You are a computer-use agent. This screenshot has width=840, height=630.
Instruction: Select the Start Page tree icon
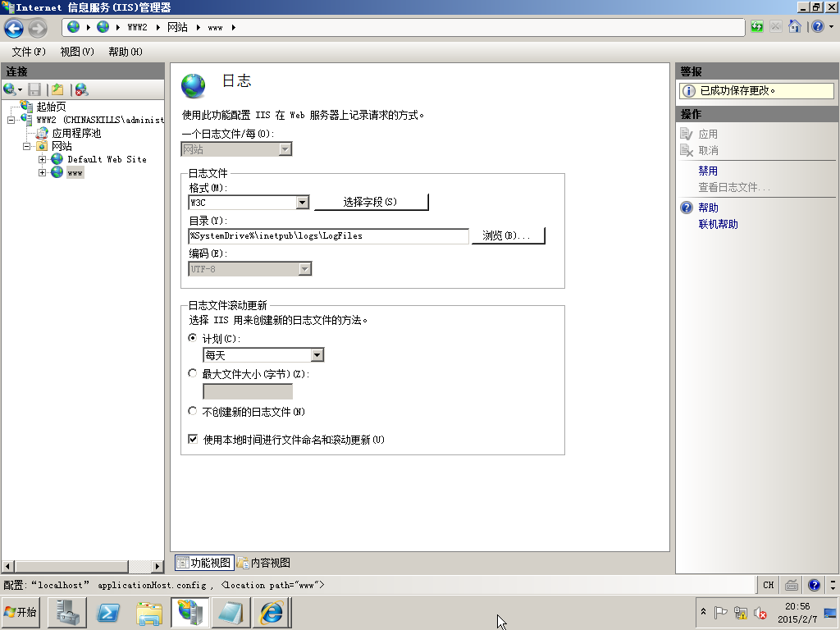(27, 106)
